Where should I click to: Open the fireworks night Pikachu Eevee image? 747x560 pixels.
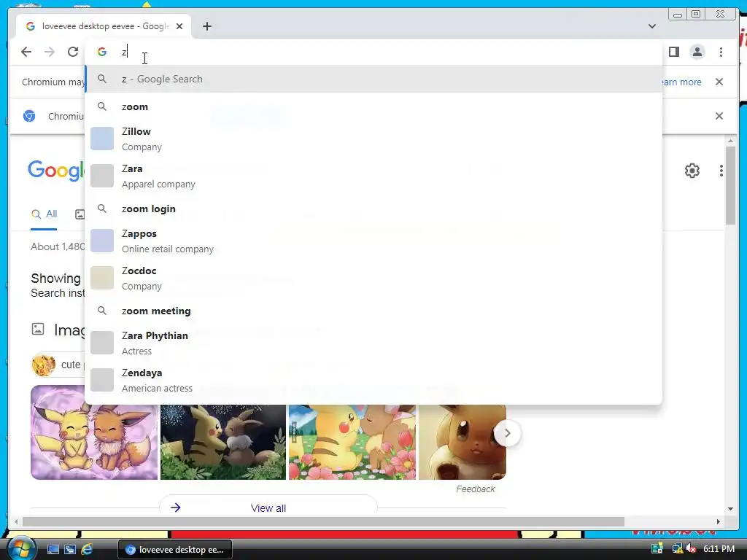point(223,442)
